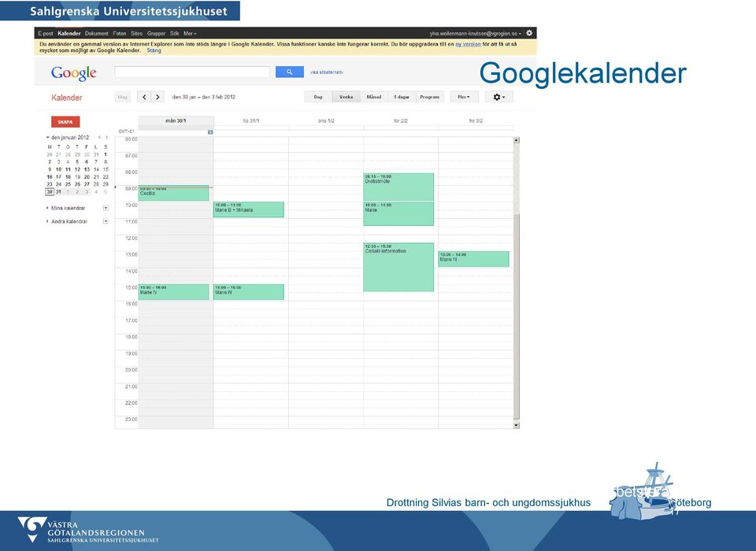
Task: Select date 17 in the mini calendar
Action: pyautogui.click(x=59, y=177)
